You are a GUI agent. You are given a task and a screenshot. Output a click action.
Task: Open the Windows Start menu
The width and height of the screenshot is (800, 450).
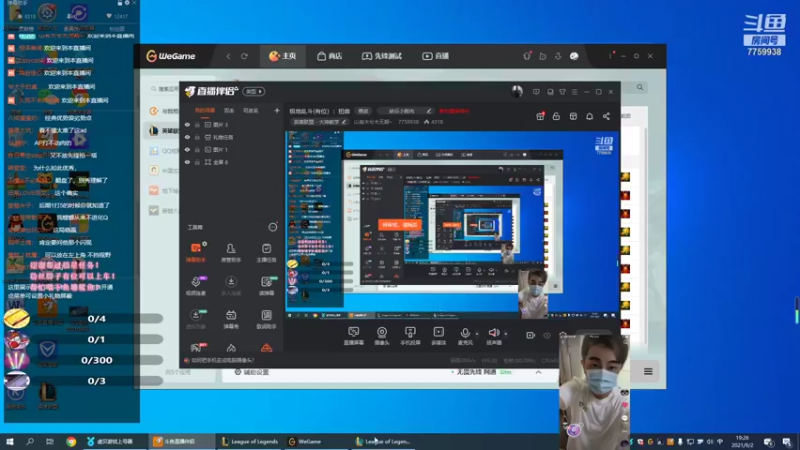coord(10,442)
